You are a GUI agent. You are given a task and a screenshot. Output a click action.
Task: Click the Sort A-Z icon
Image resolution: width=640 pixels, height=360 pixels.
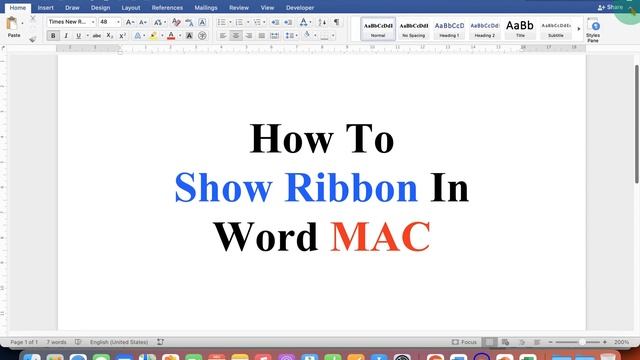tap(322, 22)
